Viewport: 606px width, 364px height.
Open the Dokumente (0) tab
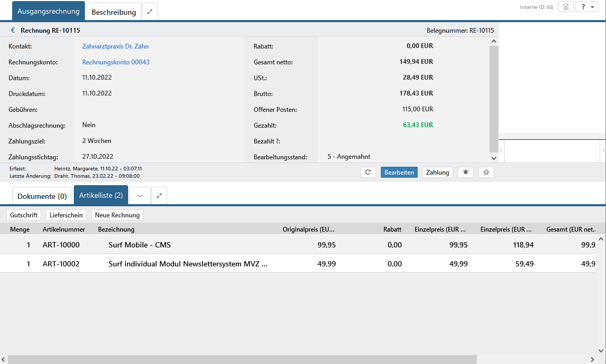point(42,196)
